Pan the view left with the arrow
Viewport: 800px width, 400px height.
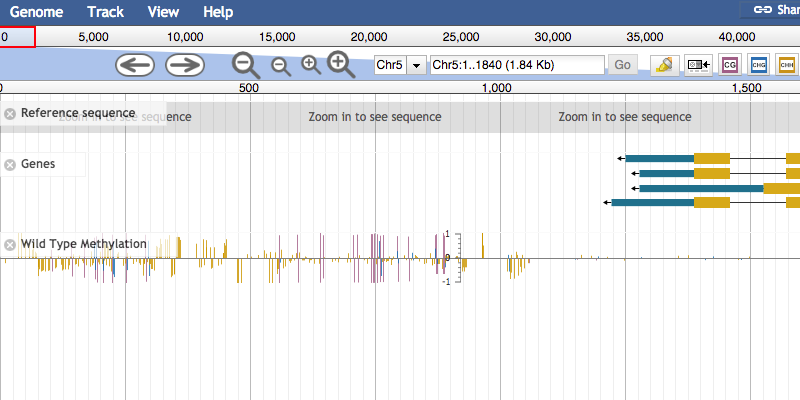[135, 65]
